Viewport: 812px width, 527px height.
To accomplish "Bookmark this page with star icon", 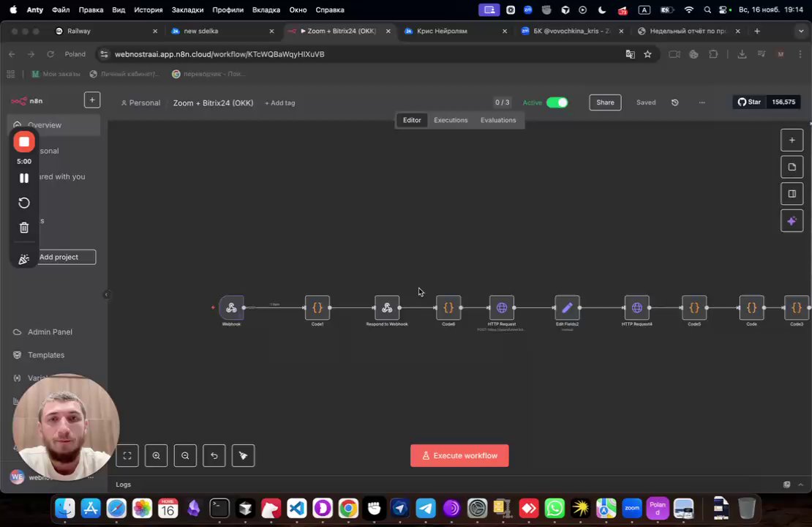I will [x=647, y=54].
